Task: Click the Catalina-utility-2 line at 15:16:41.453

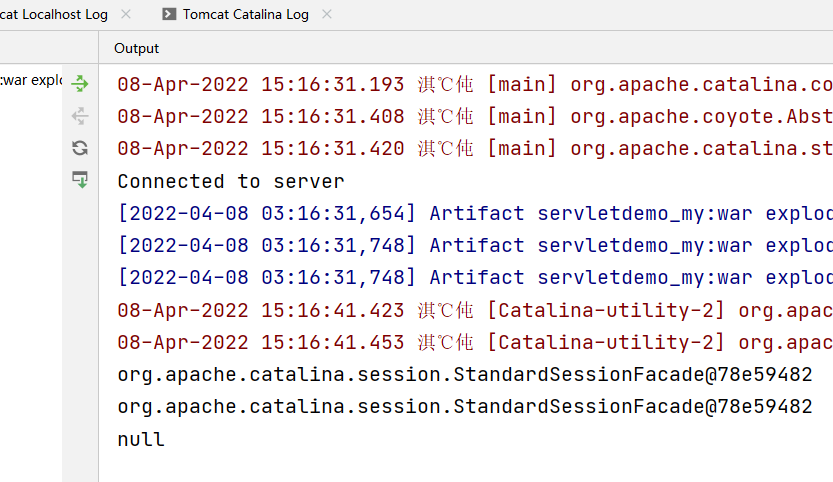Action: tap(475, 343)
